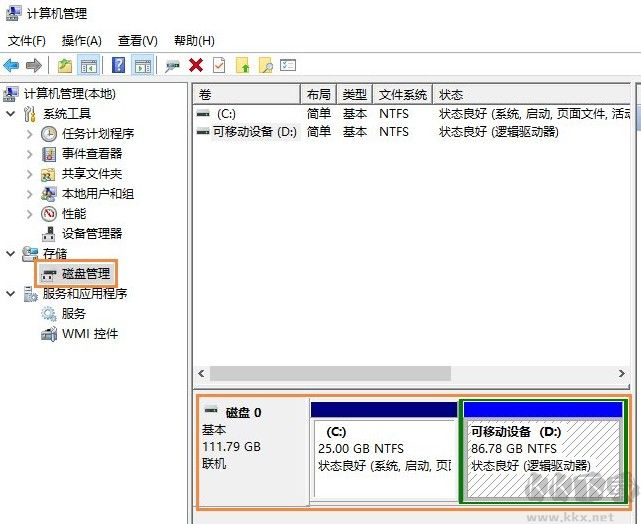The width and height of the screenshot is (641, 524).
Task: Select the 磁盘 0 disk label panel
Action: (x=253, y=452)
